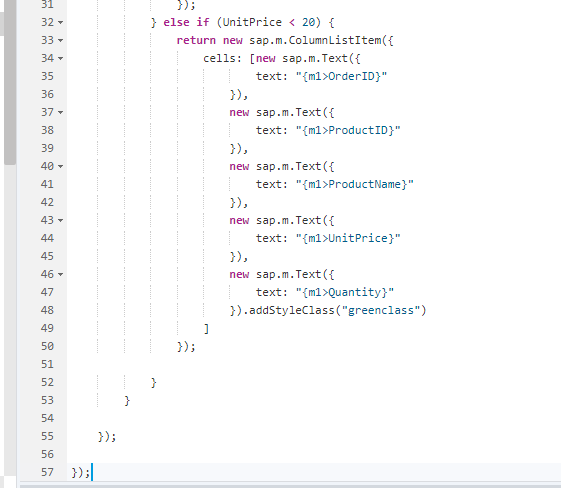Click the horizontal scrollbar at bottom
The width and height of the screenshot is (561, 488).
click(x=290, y=486)
